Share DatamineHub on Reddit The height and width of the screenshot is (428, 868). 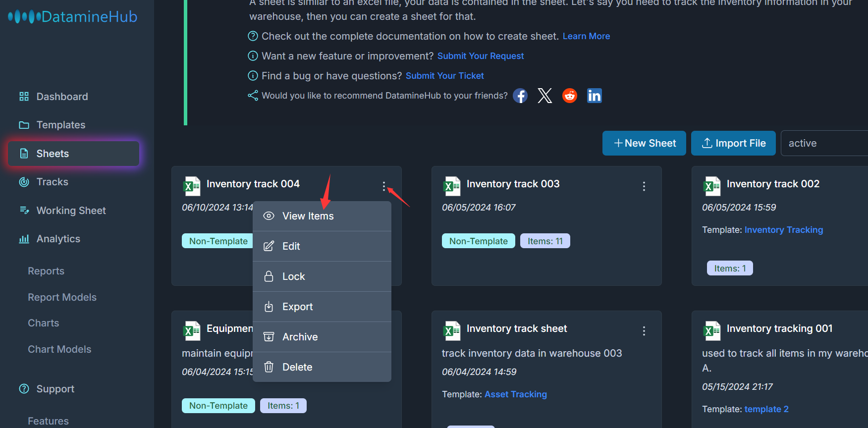tap(570, 96)
